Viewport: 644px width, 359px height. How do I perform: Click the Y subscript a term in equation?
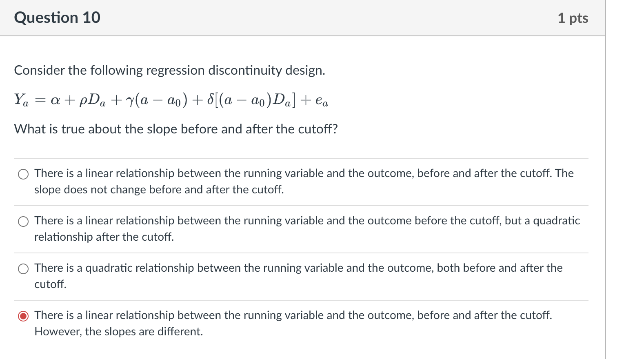[x=21, y=100]
